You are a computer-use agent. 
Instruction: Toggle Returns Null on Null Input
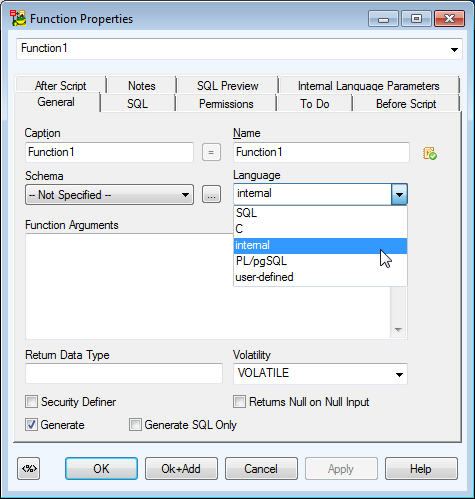(x=239, y=402)
